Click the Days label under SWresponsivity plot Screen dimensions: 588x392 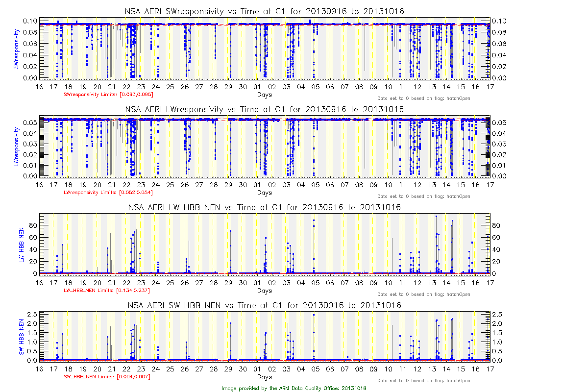[265, 95]
